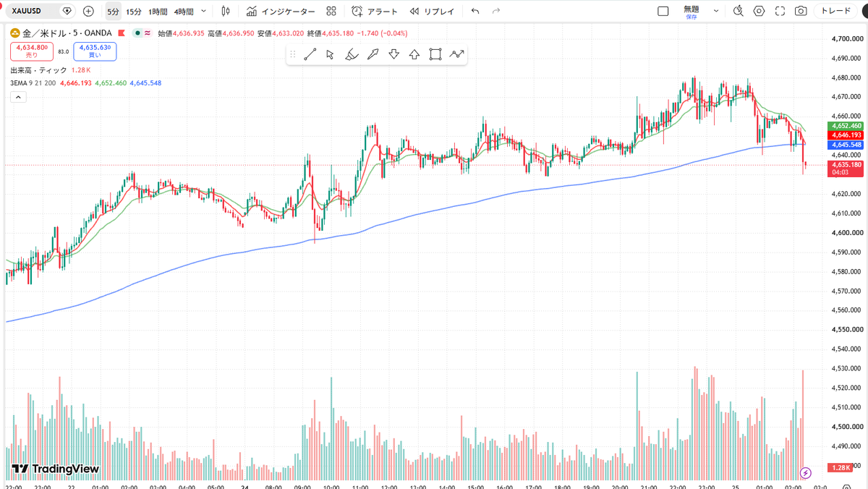
Task: Select the arrow up marker tool
Action: pyautogui.click(x=414, y=54)
